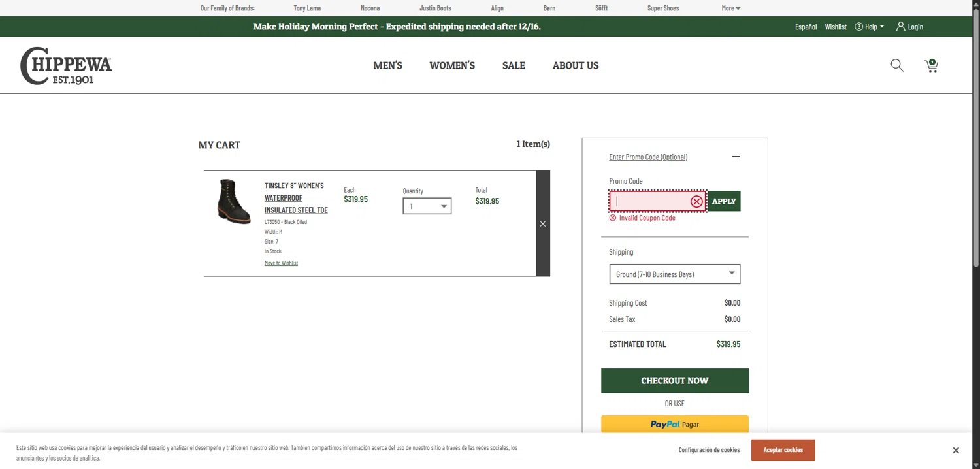Go to Børn brand site

pos(549,8)
